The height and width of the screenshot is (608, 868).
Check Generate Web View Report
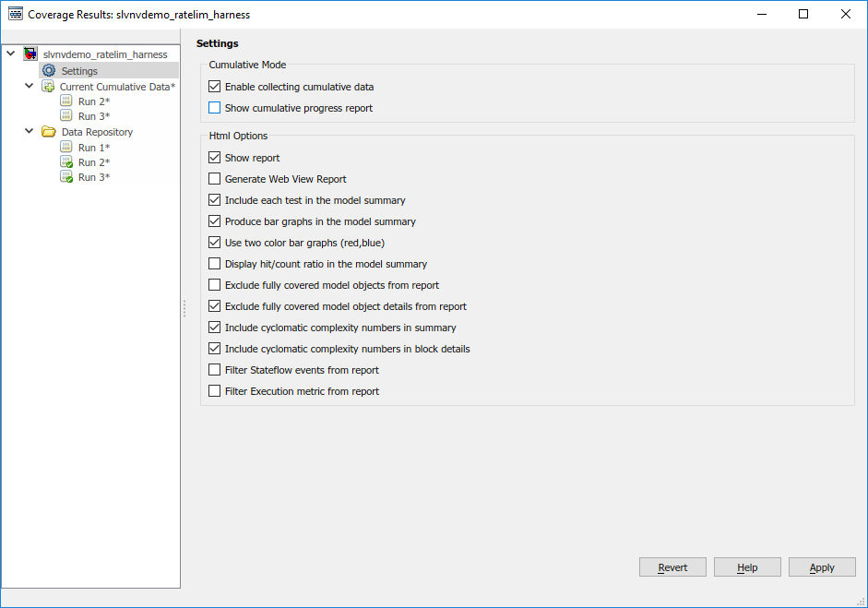[215, 179]
